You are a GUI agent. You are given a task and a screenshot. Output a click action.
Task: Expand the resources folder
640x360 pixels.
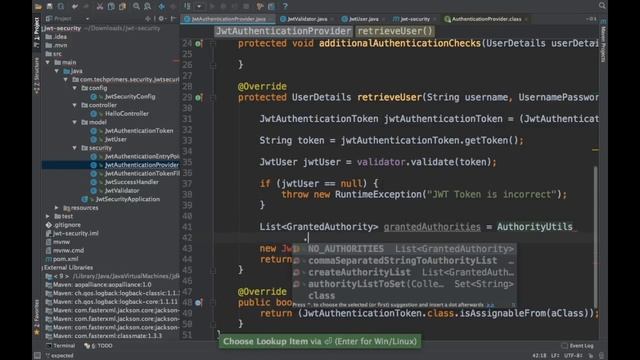(57, 208)
